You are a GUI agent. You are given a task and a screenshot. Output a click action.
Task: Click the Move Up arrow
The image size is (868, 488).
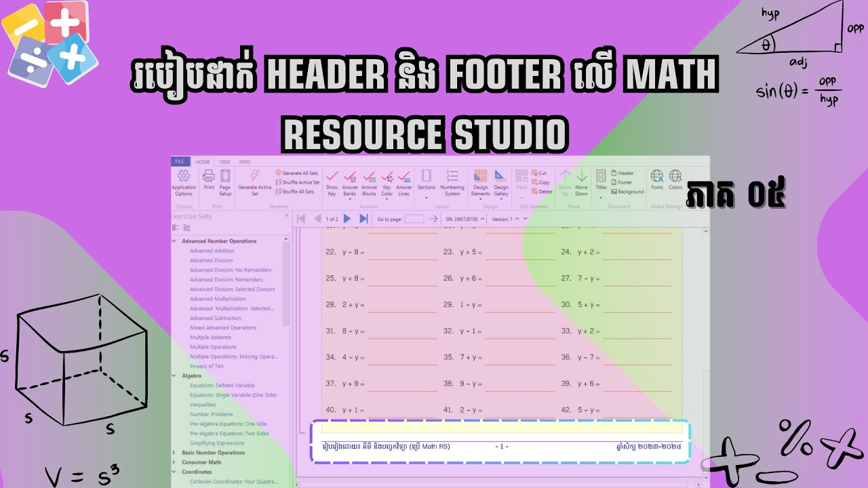(565, 176)
